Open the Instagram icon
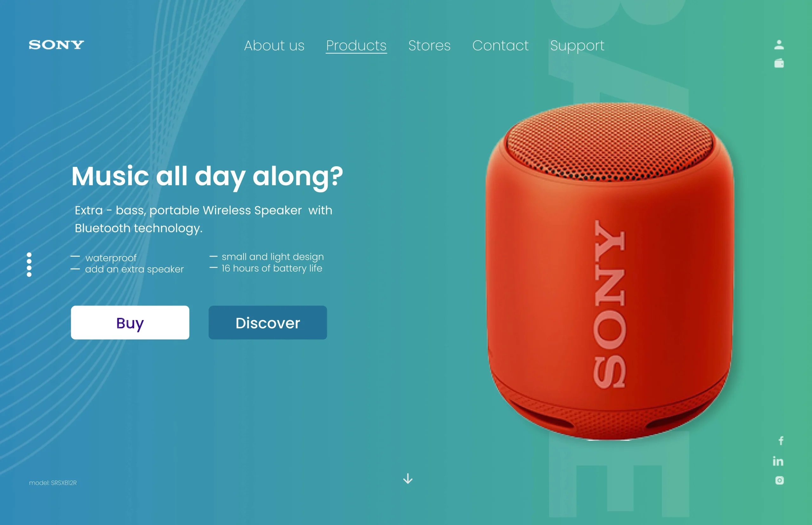Screen dimensions: 812x525 pos(779,480)
